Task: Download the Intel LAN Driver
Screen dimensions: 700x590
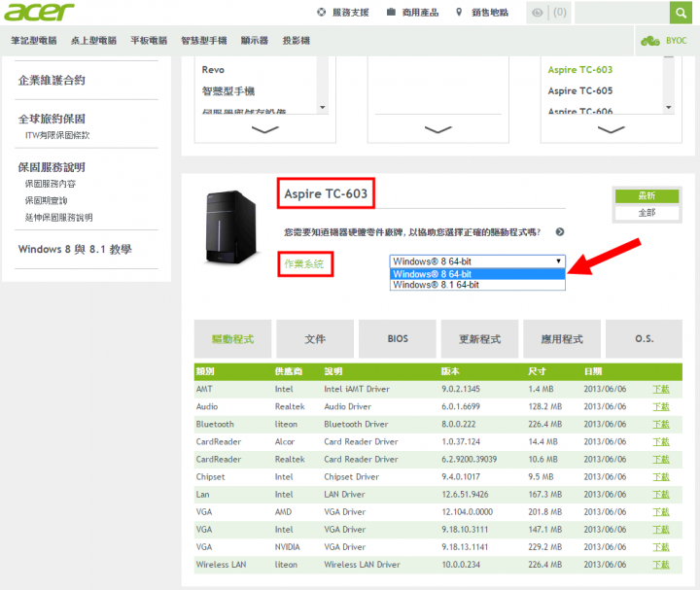Action: point(661,495)
